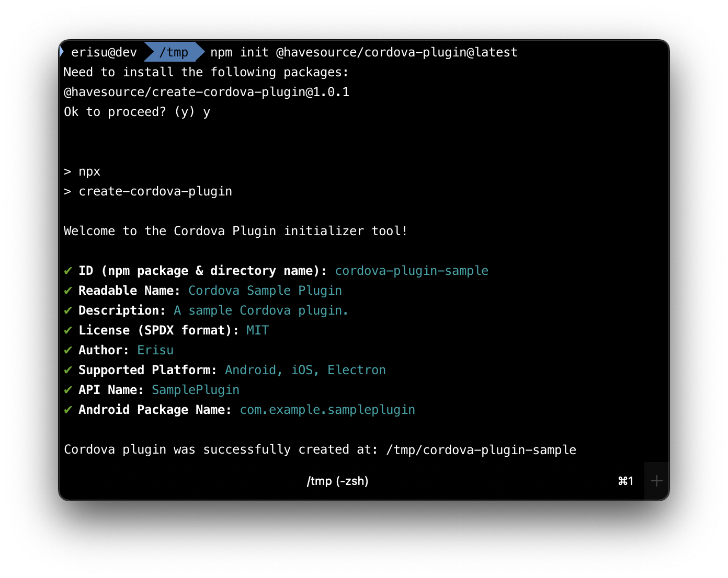Click the 'Android Package Name:' label
This screenshot has height=578, width=728.
pyautogui.click(x=155, y=410)
